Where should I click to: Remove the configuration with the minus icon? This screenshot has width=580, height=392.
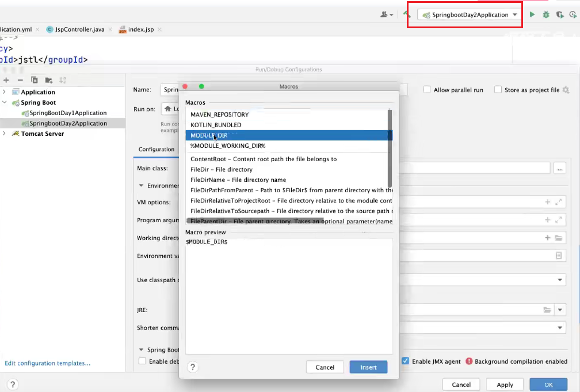(x=20, y=80)
